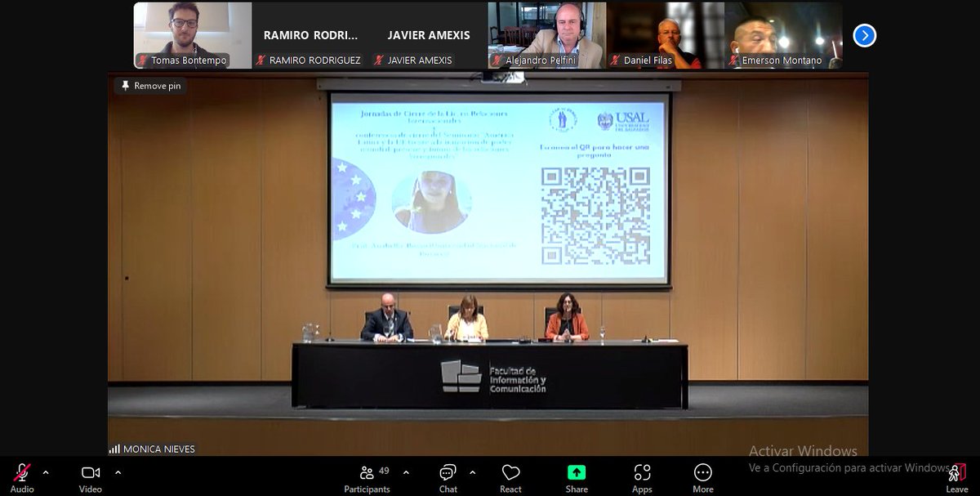This screenshot has width=980, height=496.
Task: Open the More options menu
Action: pos(703,477)
